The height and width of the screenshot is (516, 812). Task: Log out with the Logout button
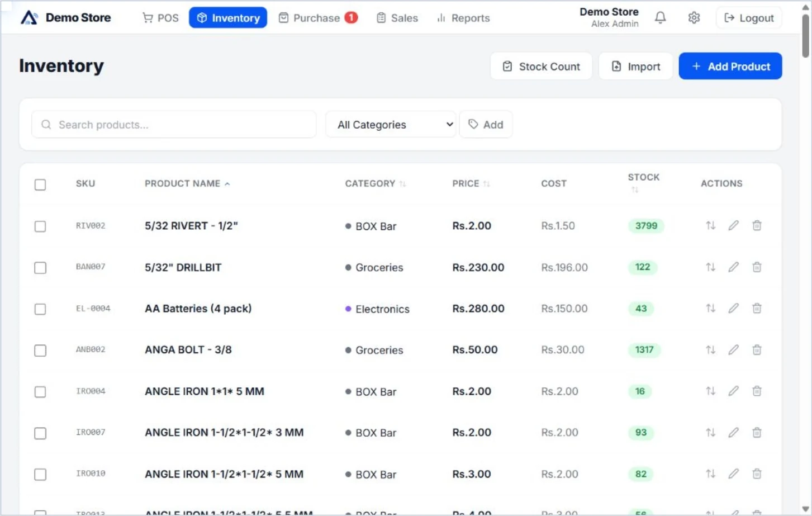click(749, 18)
